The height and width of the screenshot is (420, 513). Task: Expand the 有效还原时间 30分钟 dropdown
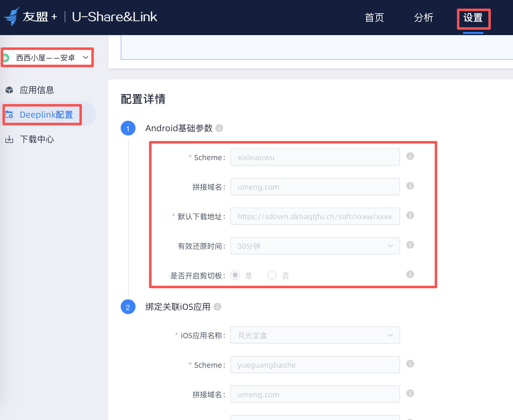[x=315, y=246]
